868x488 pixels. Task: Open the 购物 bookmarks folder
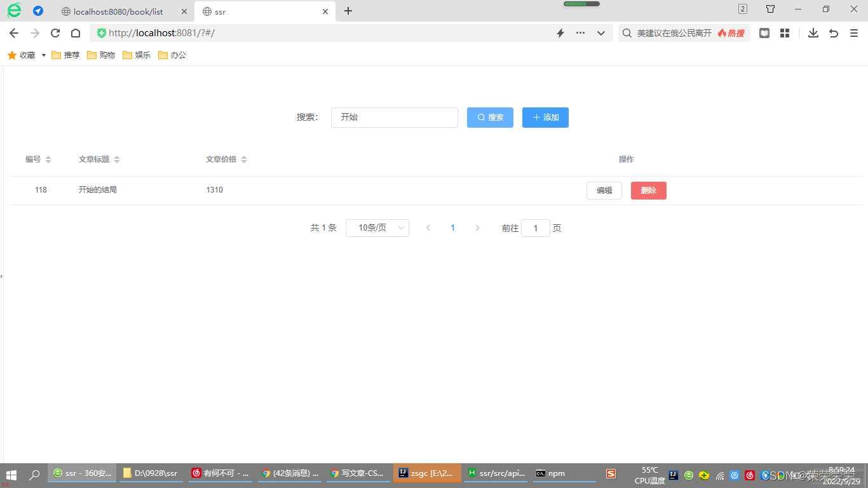point(101,55)
